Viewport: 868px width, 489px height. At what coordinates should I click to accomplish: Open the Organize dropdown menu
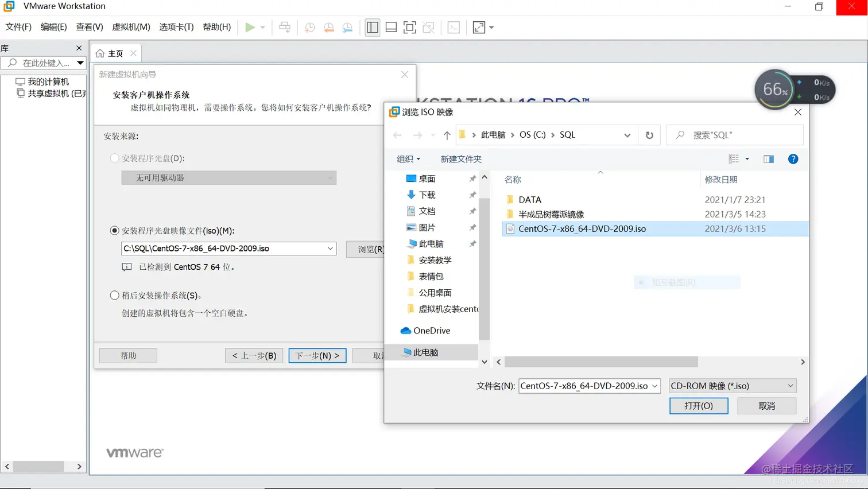[408, 159]
